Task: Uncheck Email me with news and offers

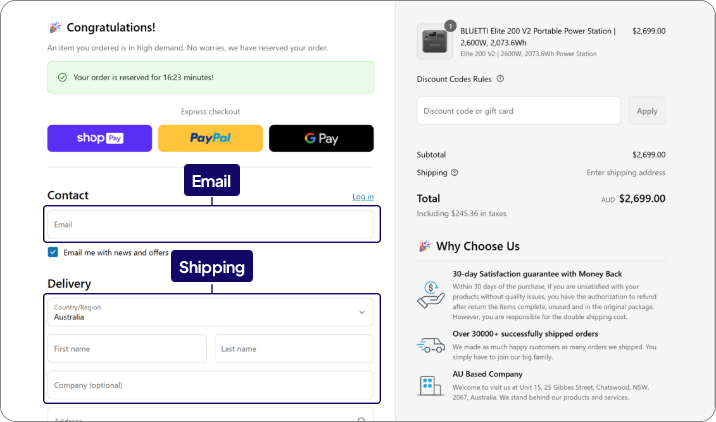Action: 53,253
